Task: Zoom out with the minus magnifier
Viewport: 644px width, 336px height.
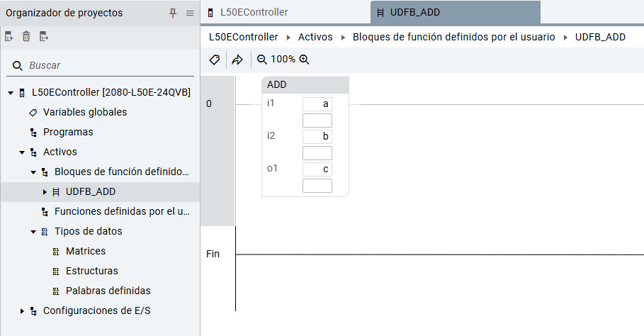Action: (x=262, y=60)
